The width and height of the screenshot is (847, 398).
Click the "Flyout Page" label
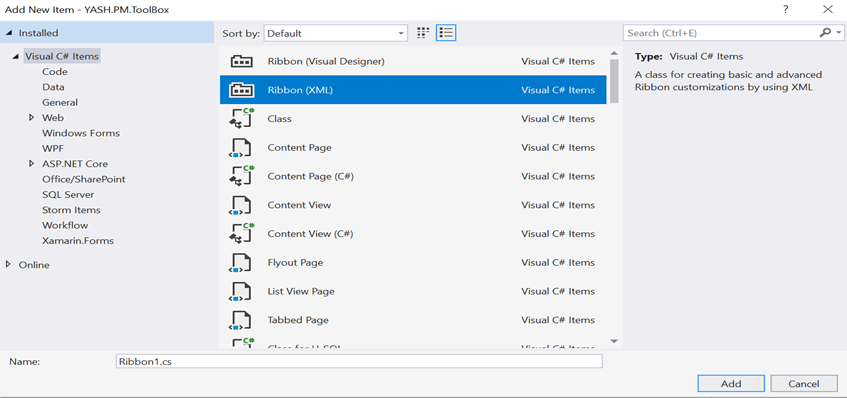(x=295, y=262)
